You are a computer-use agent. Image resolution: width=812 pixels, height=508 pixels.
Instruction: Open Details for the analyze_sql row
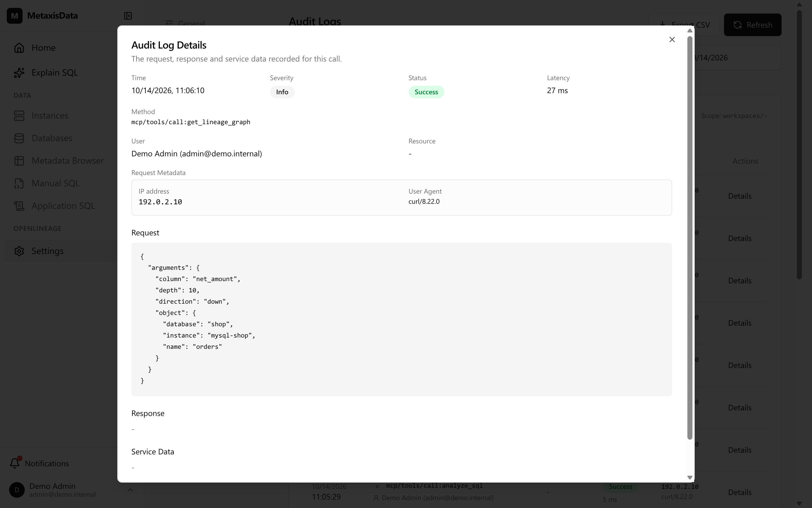point(740,492)
